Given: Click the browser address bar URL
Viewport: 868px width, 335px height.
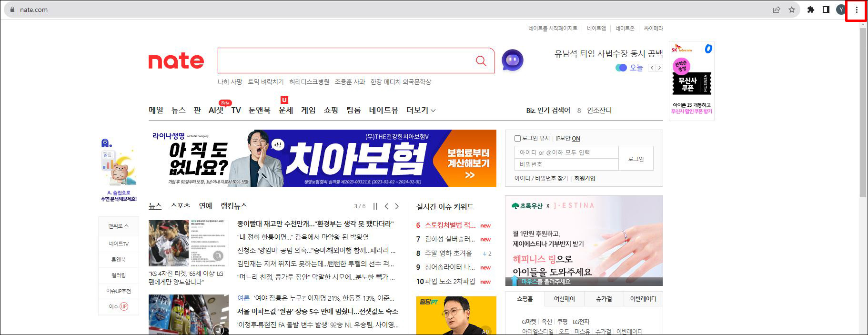Looking at the screenshot, I should click(x=34, y=10).
